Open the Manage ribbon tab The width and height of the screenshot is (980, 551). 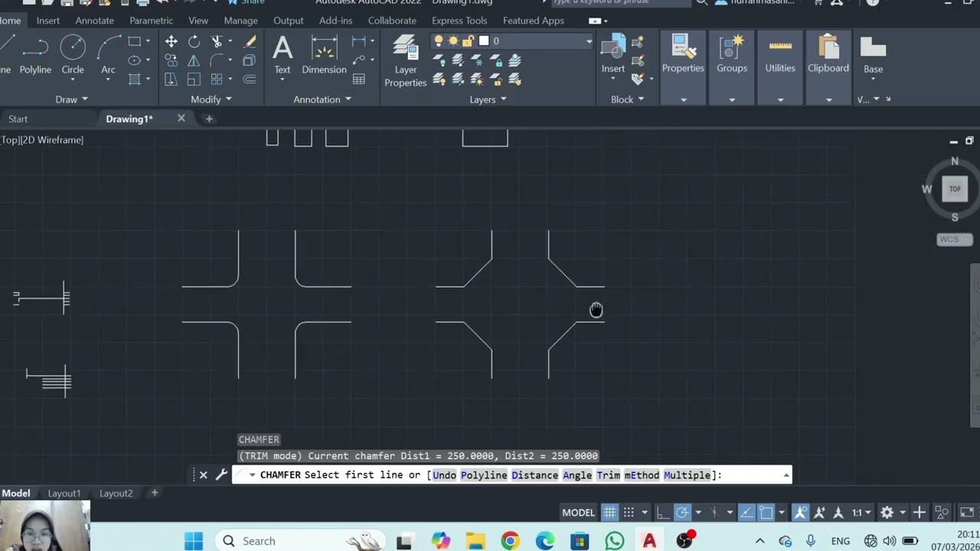pyautogui.click(x=240, y=21)
